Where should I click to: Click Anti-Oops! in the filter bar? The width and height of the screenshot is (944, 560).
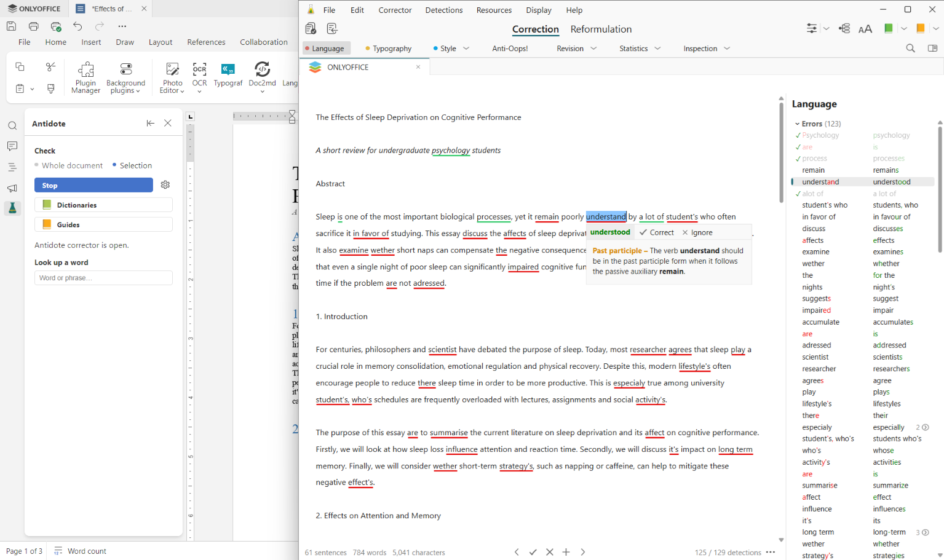(510, 49)
